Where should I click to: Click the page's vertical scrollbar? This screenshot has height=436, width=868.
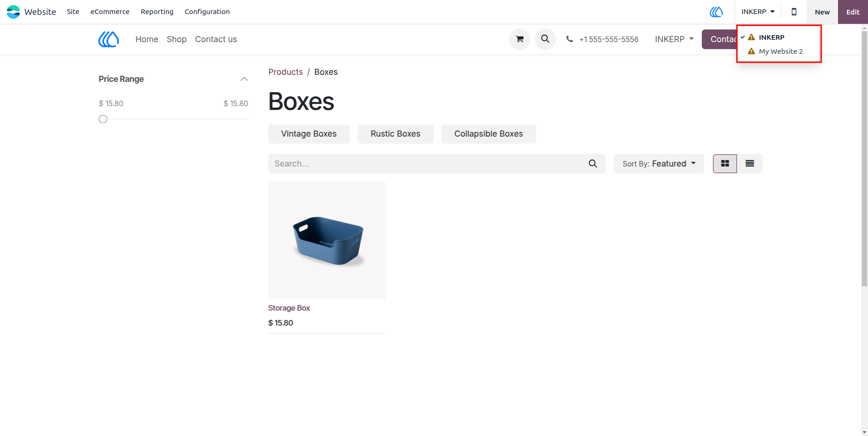pyautogui.click(x=864, y=159)
